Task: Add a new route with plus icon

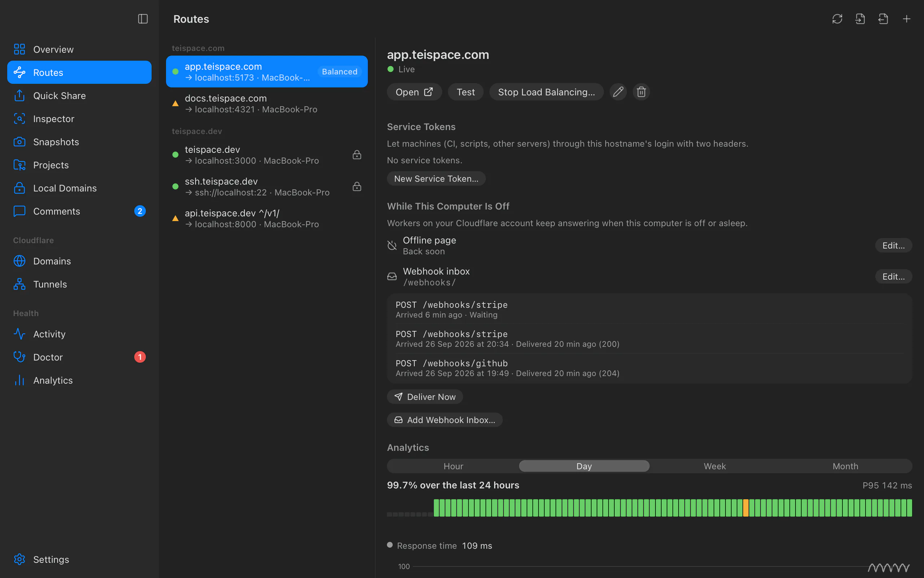Action: (906, 19)
